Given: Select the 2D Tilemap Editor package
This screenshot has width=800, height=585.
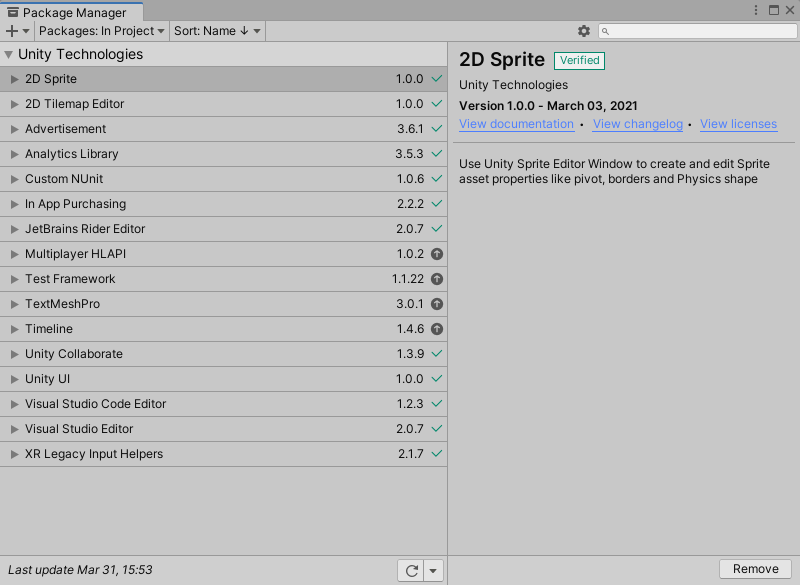Looking at the screenshot, I should [x=223, y=104].
